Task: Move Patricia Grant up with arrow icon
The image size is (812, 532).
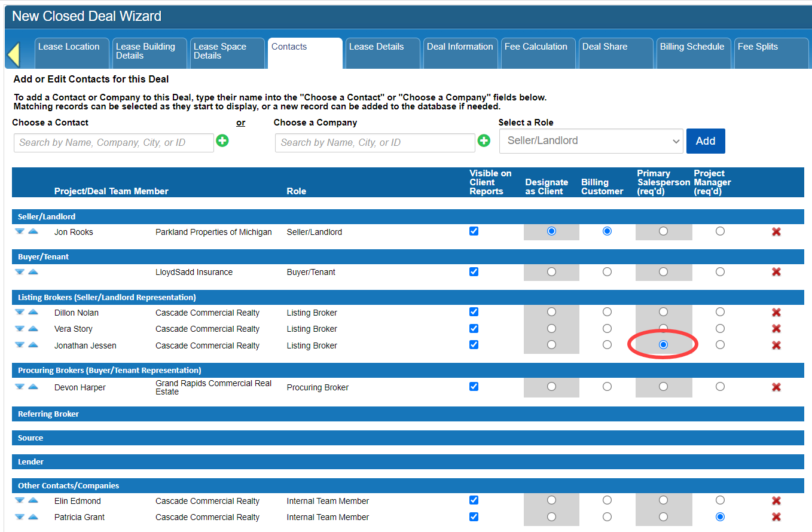Action: (x=33, y=516)
